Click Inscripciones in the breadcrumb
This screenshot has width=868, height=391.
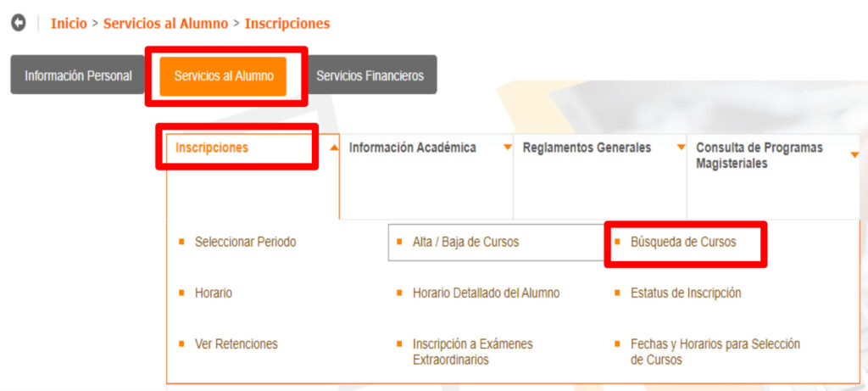point(287,24)
